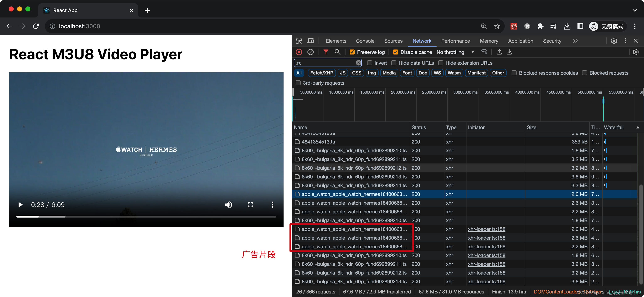Switch to Elements tab
644x297 pixels.
click(336, 41)
